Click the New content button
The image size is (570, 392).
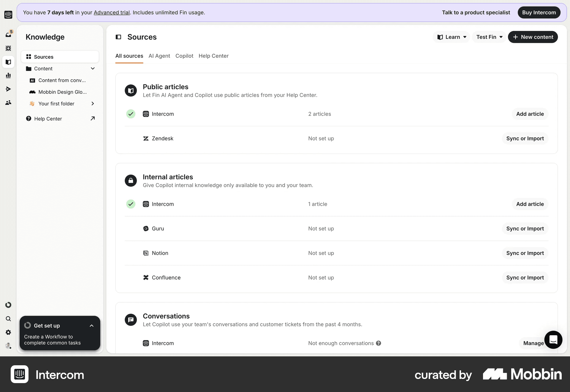[x=533, y=37]
